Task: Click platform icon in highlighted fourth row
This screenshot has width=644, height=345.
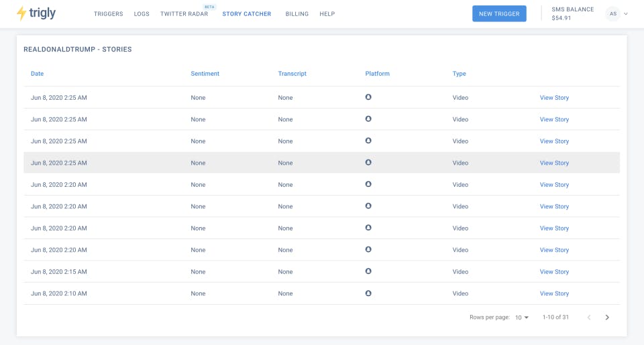Action: point(368,162)
